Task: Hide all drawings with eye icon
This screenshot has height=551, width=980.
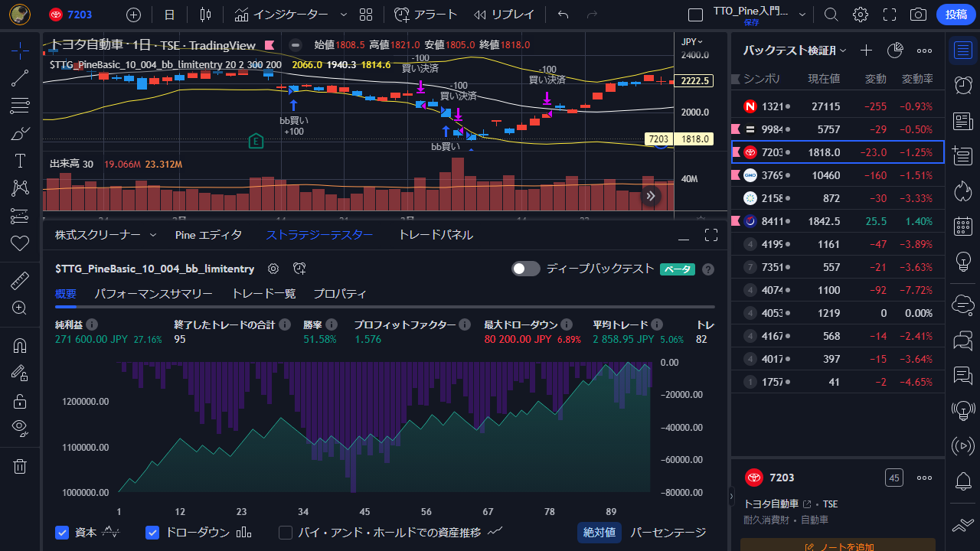Action: tap(20, 428)
